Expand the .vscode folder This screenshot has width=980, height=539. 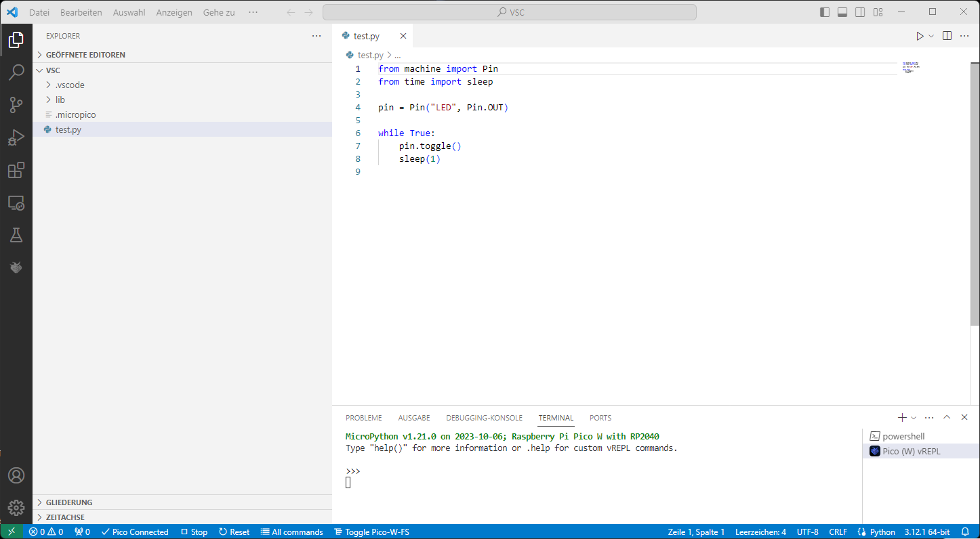pyautogui.click(x=69, y=85)
